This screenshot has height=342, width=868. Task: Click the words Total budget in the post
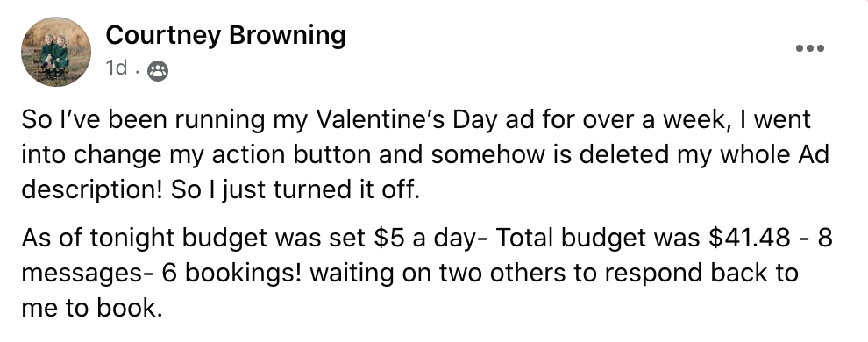pos(572,238)
